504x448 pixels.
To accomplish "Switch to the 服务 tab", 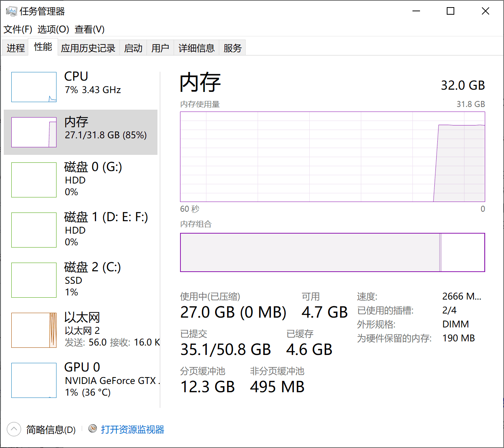I will (x=232, y=48).
